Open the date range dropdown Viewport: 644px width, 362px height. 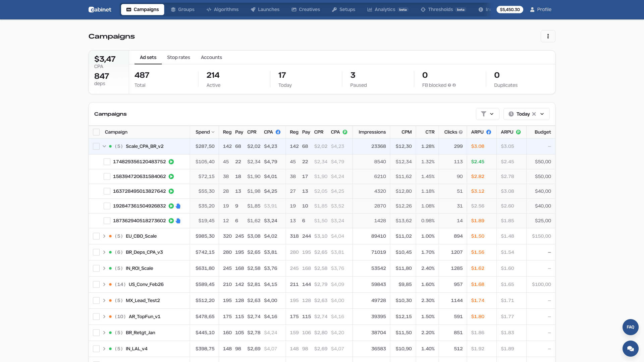coord(542,114)
